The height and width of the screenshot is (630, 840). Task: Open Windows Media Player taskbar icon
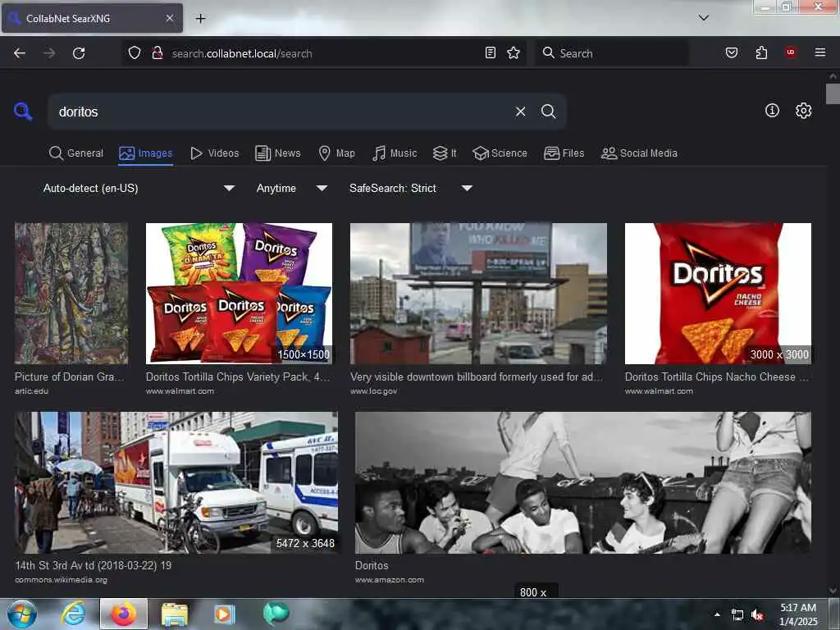click(224, 614)
